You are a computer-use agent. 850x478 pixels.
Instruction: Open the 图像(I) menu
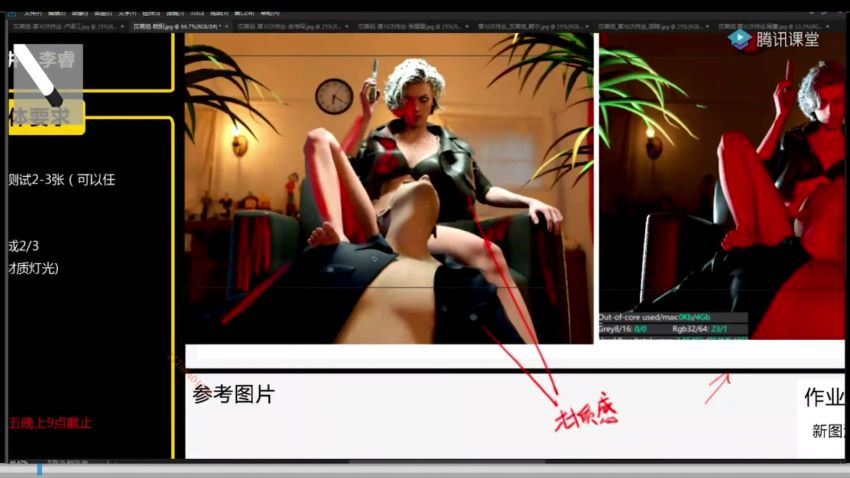pos(80,13)
